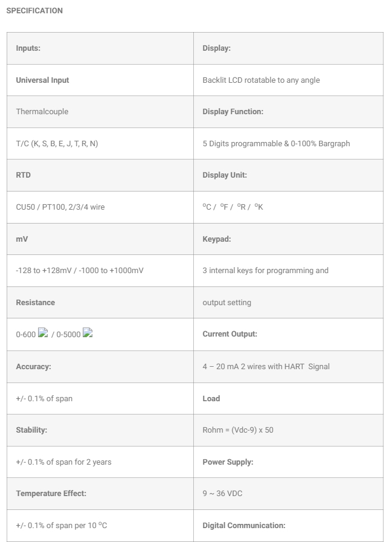
Task: Click the broken image icon after 0-600
Action: point(43,333)
